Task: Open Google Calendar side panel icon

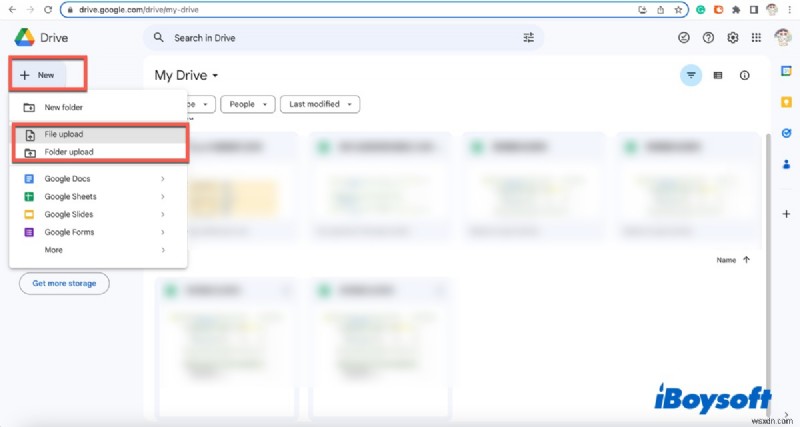Action: coord(786,71)
